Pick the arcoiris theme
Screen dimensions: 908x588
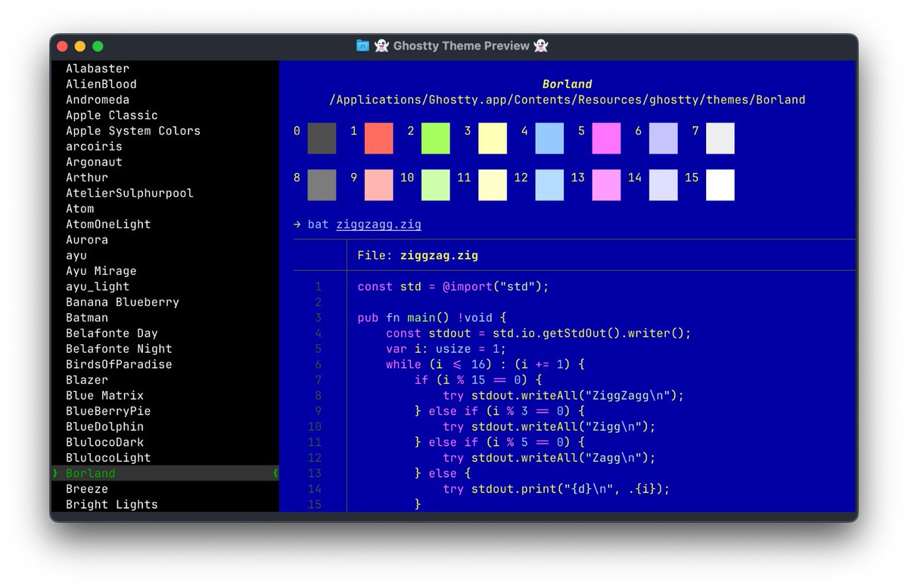point(94,146)
